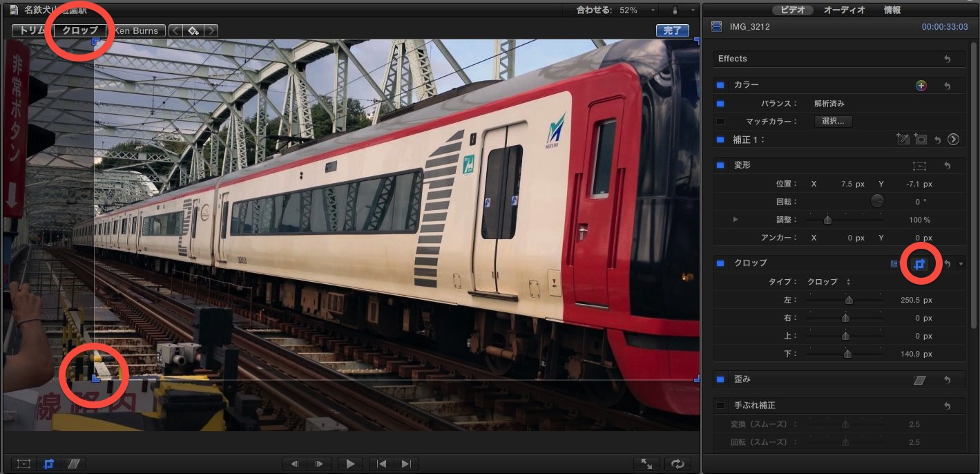The image size is (980, 474).
Task: Enable loop playback button
Action: [x=678, y=464]
